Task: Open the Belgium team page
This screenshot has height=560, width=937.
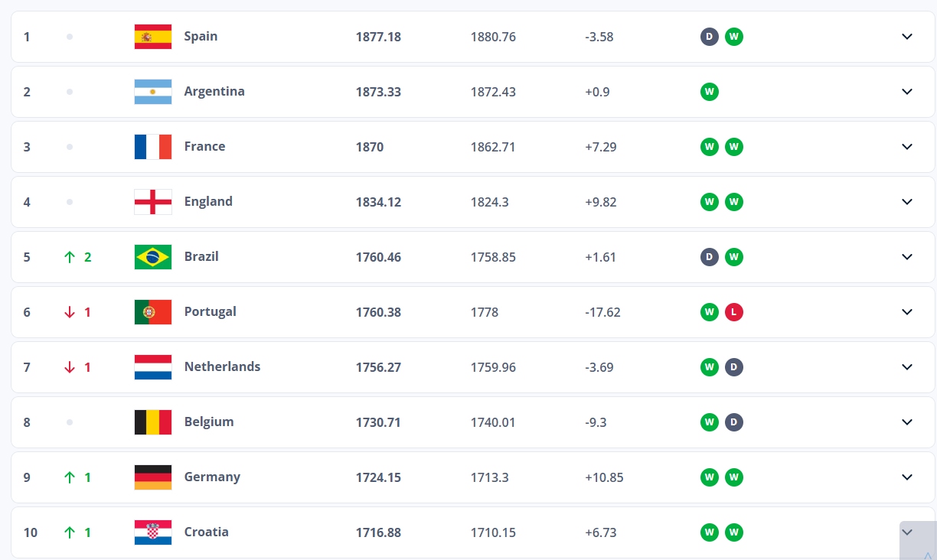Action: click(207, 422)
